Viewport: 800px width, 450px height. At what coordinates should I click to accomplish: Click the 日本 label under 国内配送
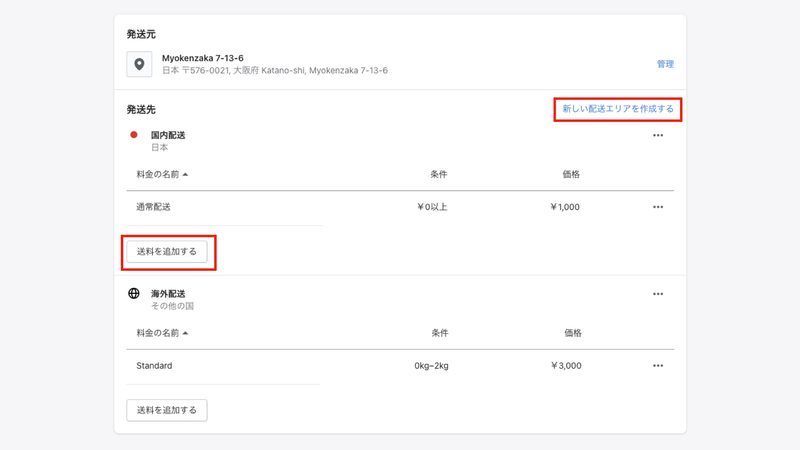(x=159, y=147)
